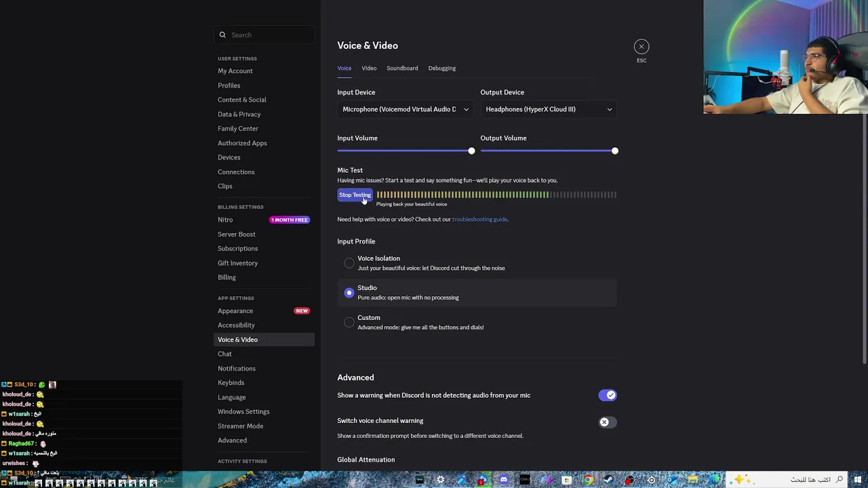Open File Explorer from the taskbar

pos(692,480)
